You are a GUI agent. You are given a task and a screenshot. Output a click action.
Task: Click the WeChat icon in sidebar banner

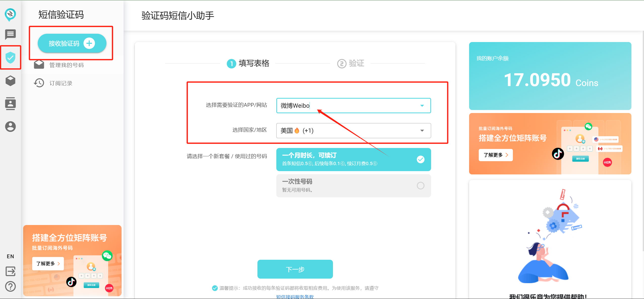tap(107, 256)
